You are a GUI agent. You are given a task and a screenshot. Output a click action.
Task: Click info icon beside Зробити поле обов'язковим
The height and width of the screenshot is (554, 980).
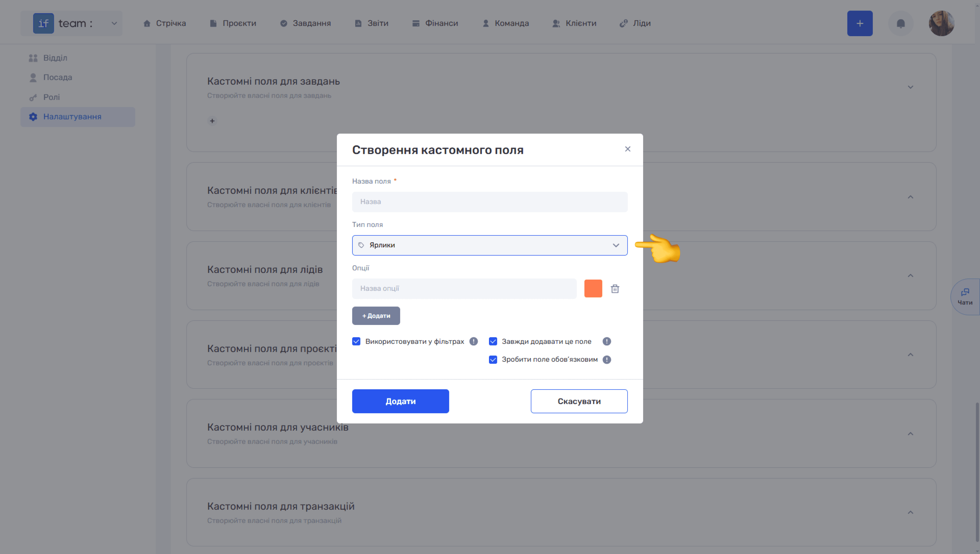[x=607, y=360]
